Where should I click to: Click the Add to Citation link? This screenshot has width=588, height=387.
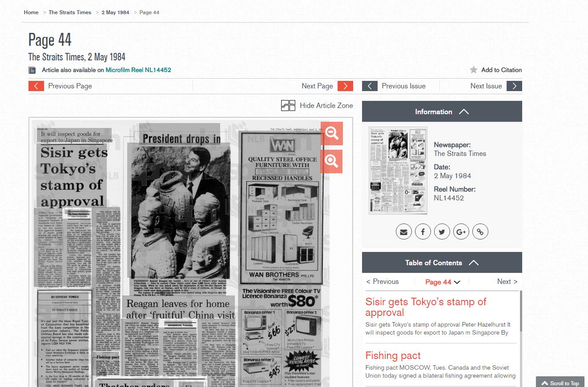501,70
